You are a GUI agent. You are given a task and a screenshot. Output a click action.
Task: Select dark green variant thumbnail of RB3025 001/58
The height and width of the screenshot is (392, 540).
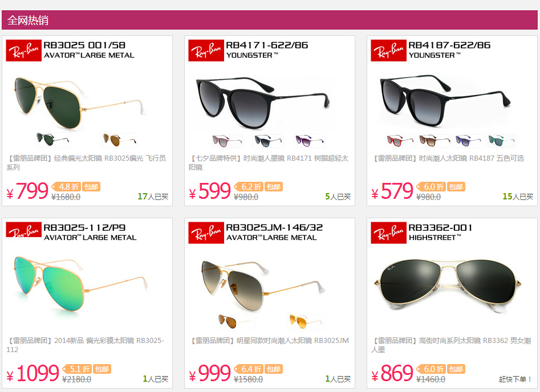click(52, 140)
